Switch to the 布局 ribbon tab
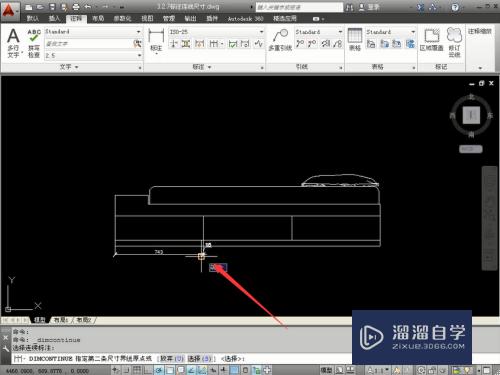Image resolution: width=500 pixels, height=375 pixels. [98, 19]
